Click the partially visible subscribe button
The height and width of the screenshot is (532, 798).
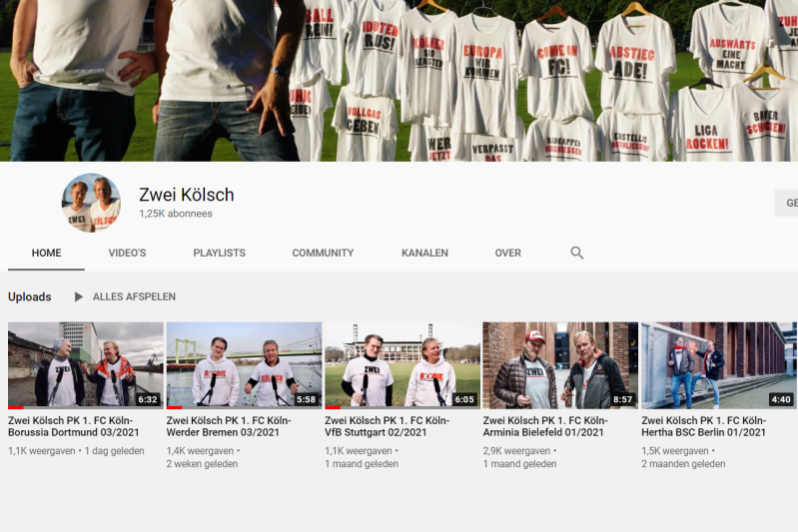coord(786,203)
